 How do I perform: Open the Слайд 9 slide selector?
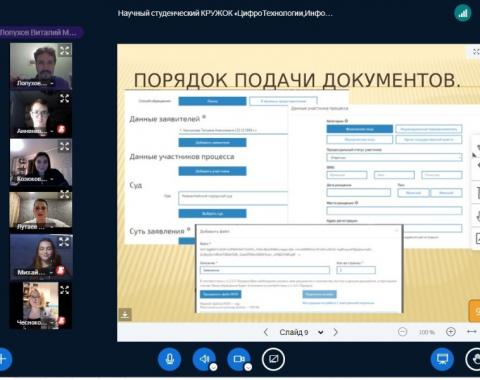301,332
